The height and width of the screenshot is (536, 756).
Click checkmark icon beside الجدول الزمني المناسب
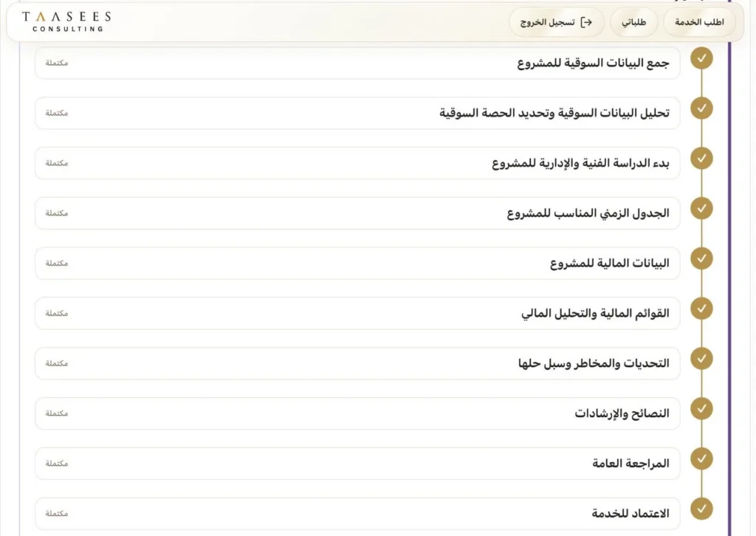coord(701,209)
